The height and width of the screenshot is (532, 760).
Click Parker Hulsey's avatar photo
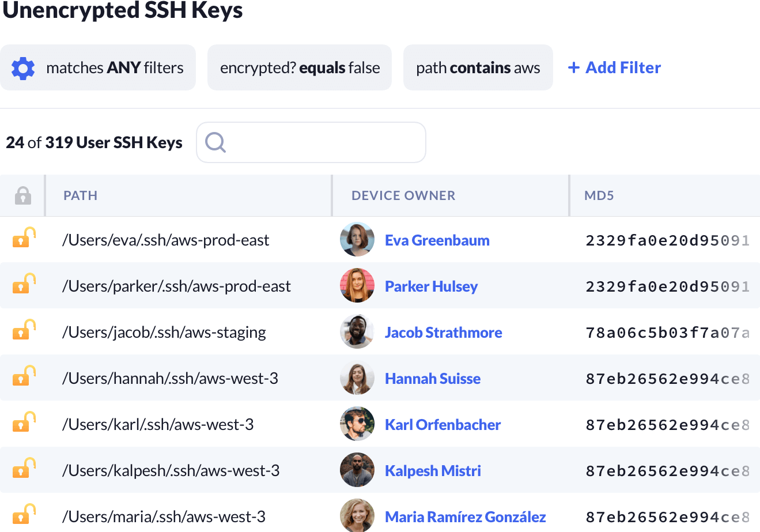357,286
